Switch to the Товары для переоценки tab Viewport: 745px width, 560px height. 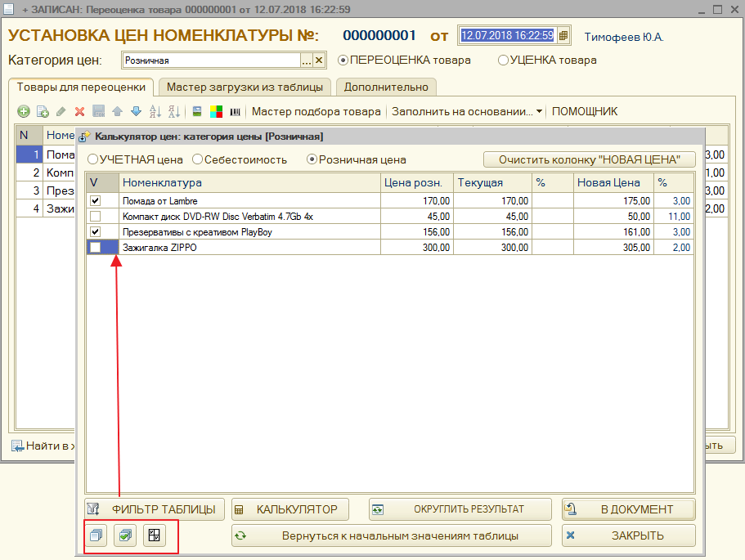click(81, 87)
